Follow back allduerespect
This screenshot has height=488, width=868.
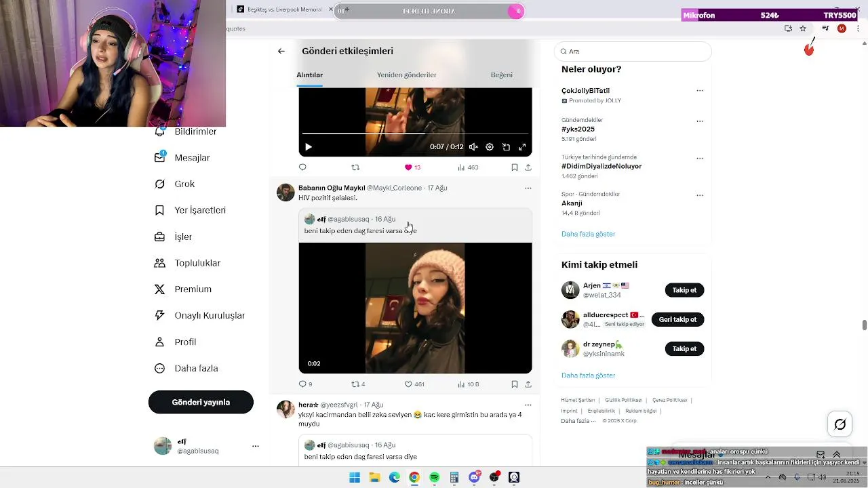click(677, 319)
